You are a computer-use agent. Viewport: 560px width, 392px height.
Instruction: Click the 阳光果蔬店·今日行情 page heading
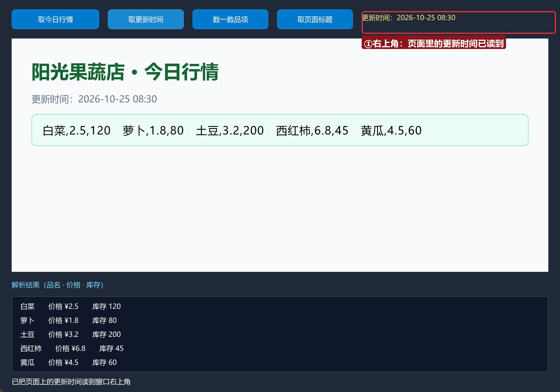coord(125,72)
